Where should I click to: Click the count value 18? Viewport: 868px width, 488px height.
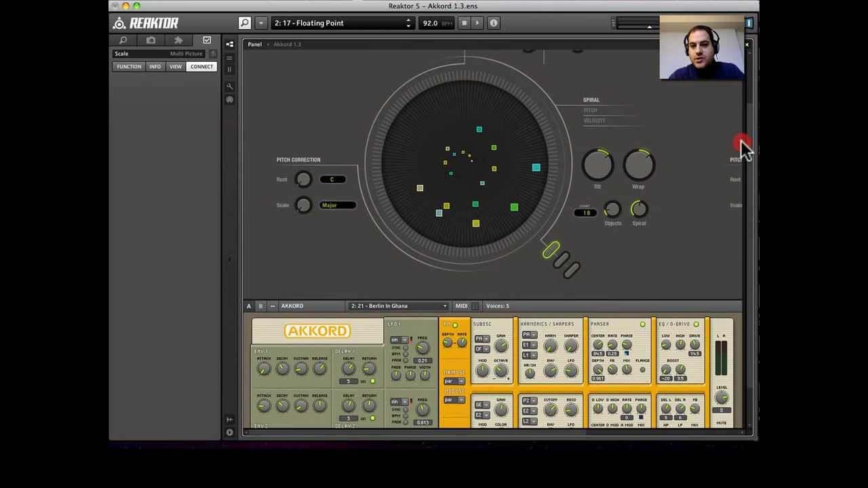(x=587, y=213)
